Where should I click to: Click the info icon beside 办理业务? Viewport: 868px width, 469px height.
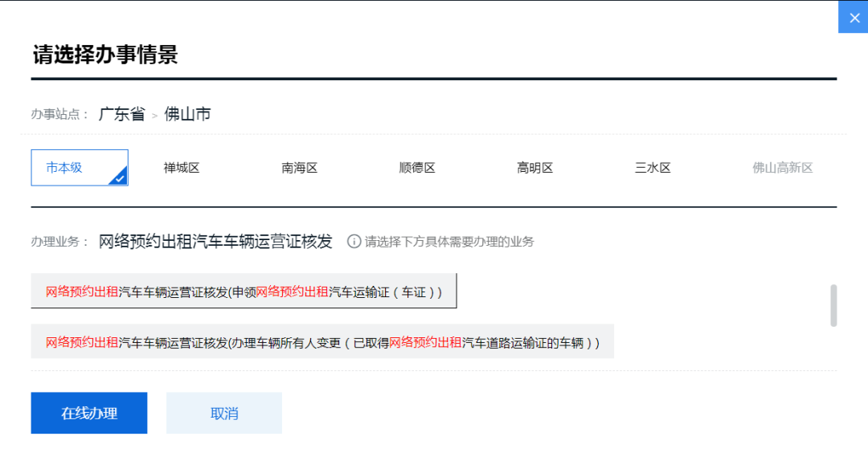[x=354, y=240]
